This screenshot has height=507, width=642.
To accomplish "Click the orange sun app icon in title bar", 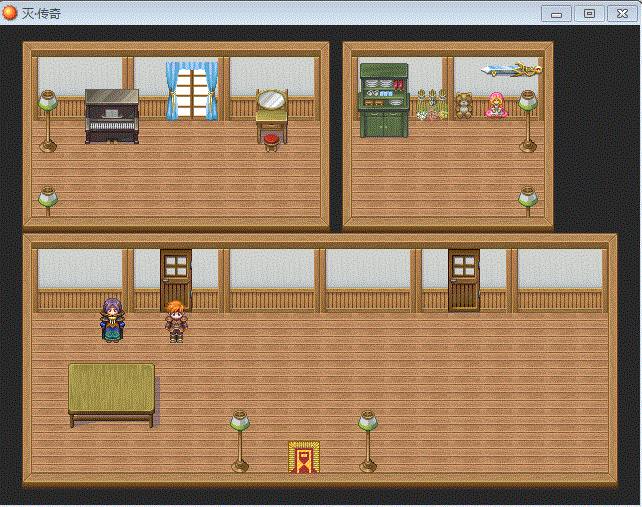I will [x=10, y=13].
